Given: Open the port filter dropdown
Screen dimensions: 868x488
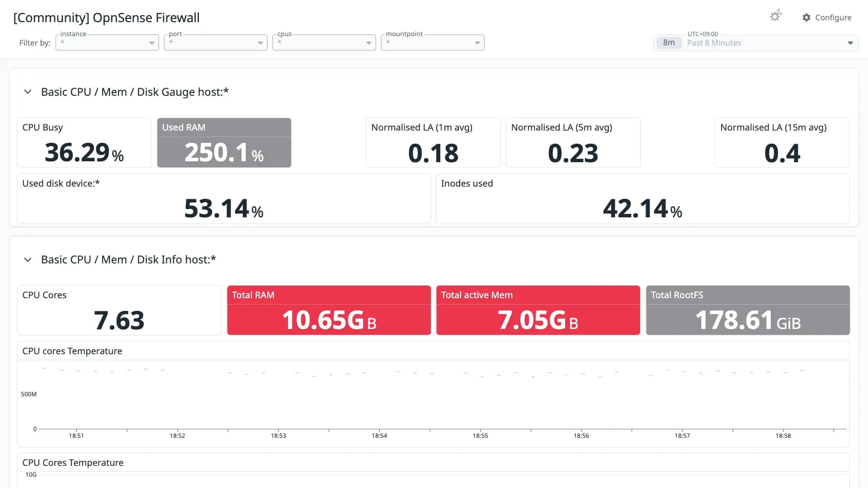Looking at the screenshot, I should [216, 42].
